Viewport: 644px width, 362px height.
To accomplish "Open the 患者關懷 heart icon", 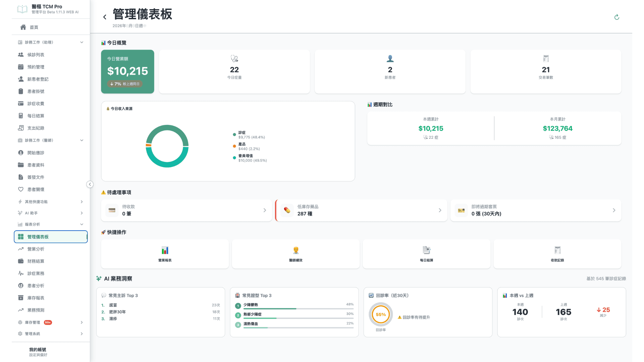I will click(20, 189).
